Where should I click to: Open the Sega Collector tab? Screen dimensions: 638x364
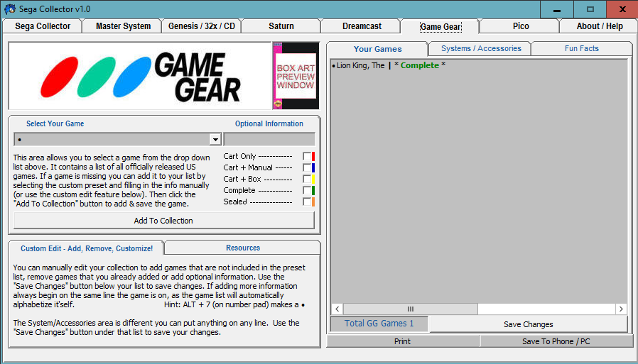[43, 26]
